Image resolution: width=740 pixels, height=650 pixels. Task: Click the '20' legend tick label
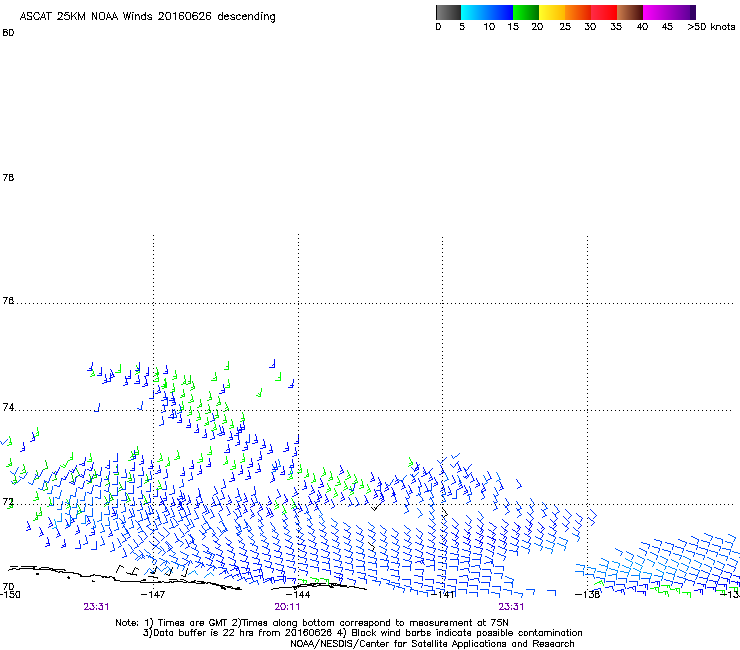tap(537, 27)
